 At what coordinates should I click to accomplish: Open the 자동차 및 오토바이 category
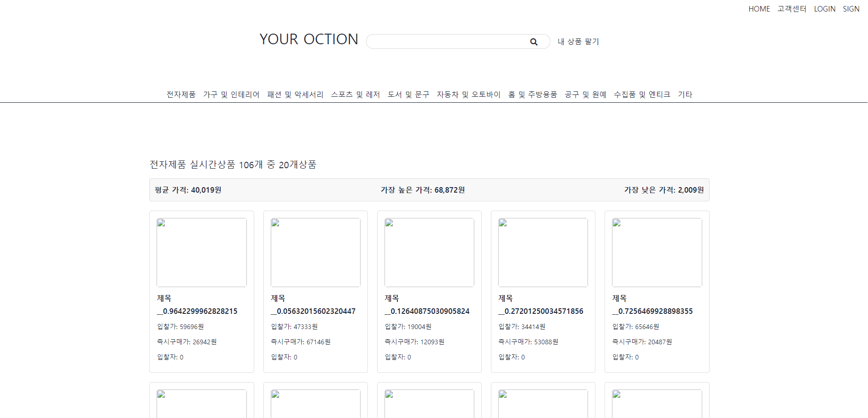469,94
